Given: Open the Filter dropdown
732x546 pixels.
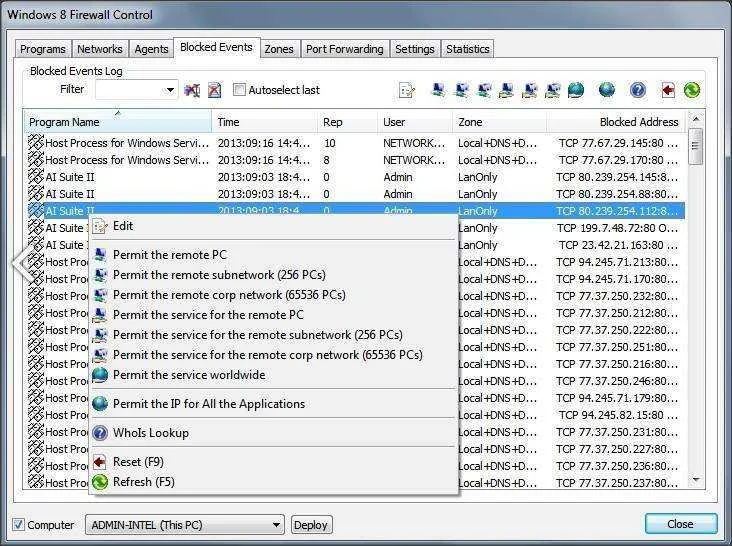Looking at the screenshot, I should tap(170, 90).
